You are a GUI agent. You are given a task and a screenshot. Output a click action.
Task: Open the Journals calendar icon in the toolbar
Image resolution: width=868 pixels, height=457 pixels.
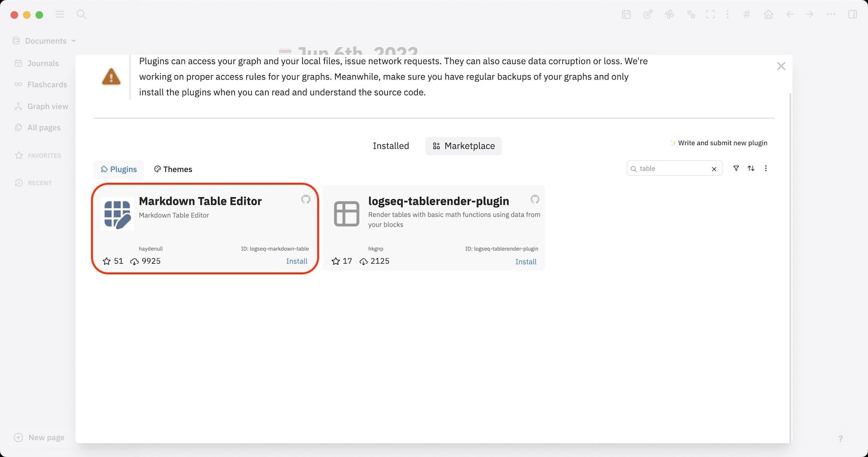626,14
